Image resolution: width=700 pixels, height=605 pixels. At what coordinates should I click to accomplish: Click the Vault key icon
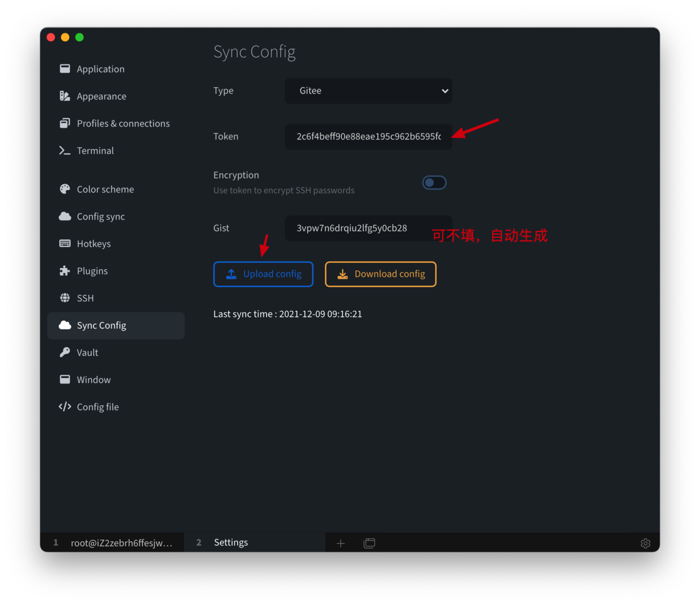(65, 352)
